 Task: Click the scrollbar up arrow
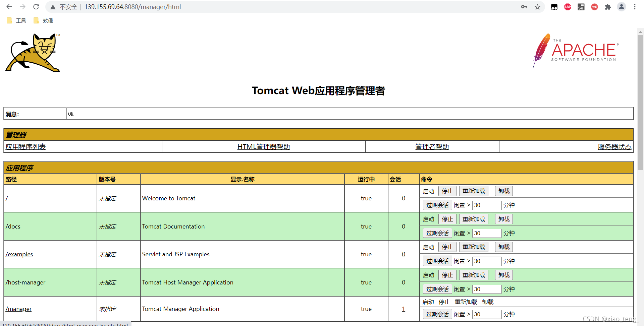click(640, 32)
